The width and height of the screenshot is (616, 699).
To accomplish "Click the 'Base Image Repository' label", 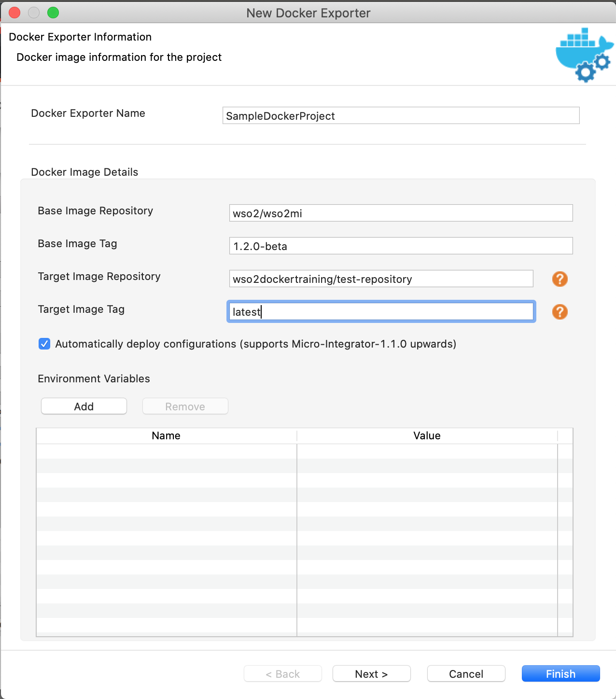I will (96, 210).
